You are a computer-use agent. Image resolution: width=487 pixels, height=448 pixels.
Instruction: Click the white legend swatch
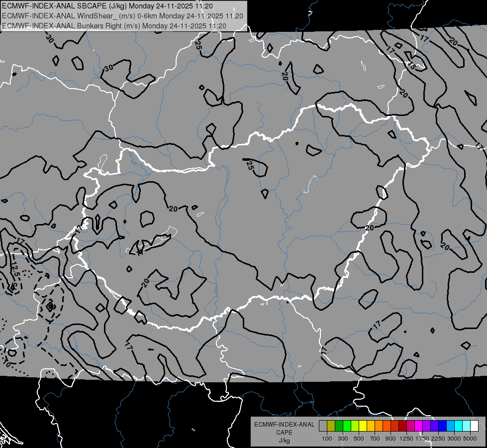[475, 426]
